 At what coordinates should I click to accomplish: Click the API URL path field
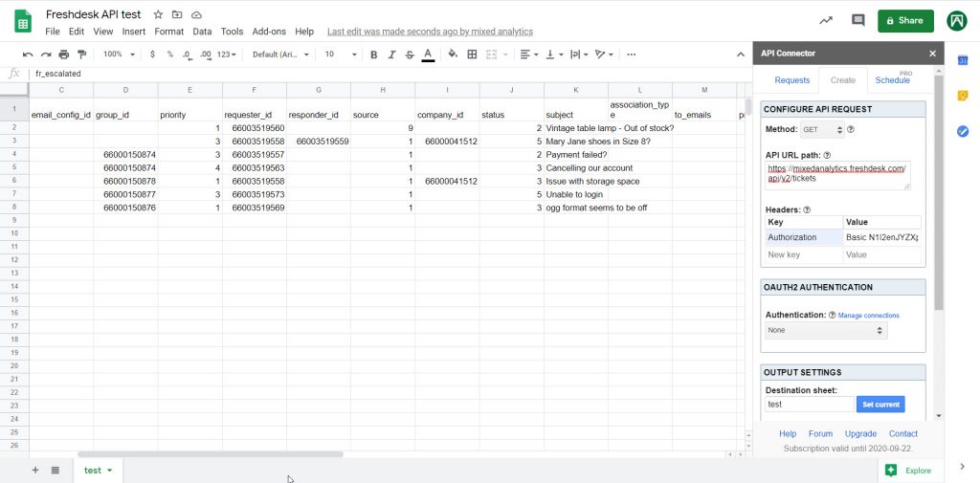tap(837, 176)
